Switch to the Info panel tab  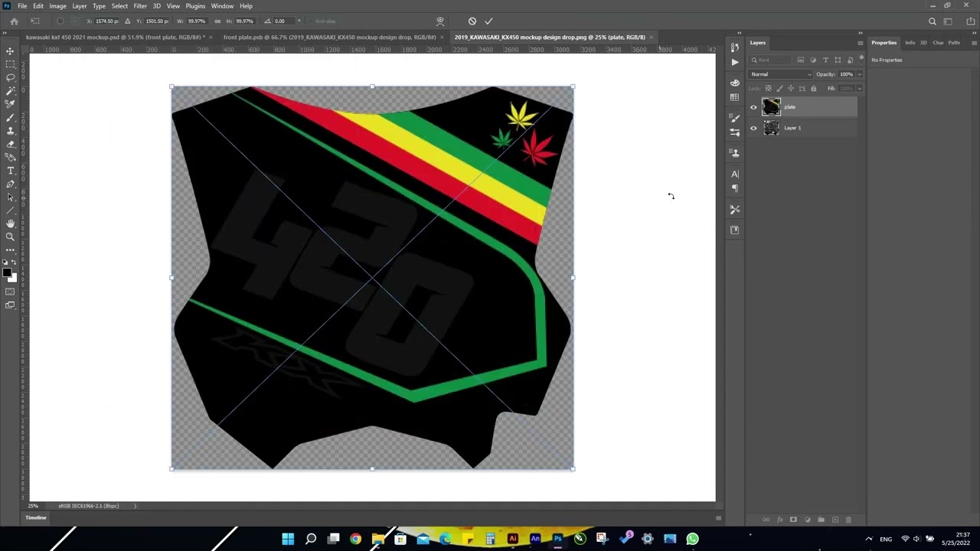pos(910,43)
